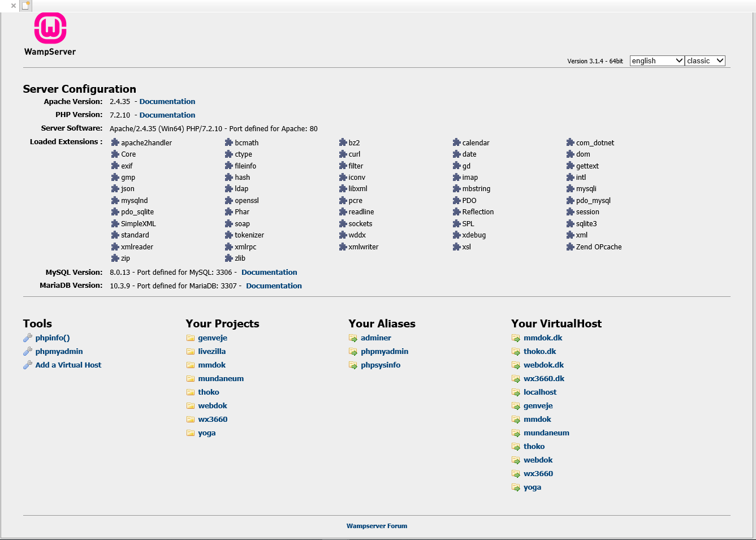
Task: Click the folder icon beside genveje project
Action: [x=191, y=338]
